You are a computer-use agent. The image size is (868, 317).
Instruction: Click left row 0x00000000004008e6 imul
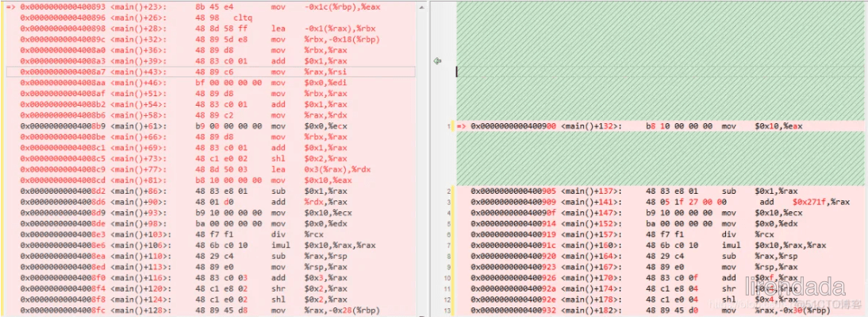210,245
